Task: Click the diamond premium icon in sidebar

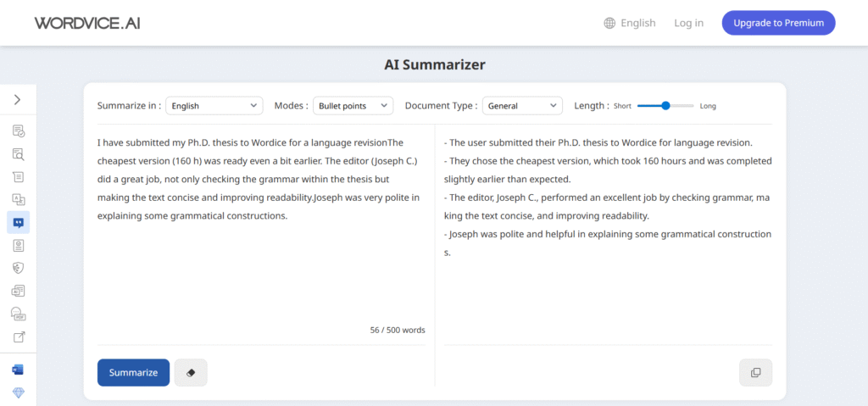Action: coord(19,392)
